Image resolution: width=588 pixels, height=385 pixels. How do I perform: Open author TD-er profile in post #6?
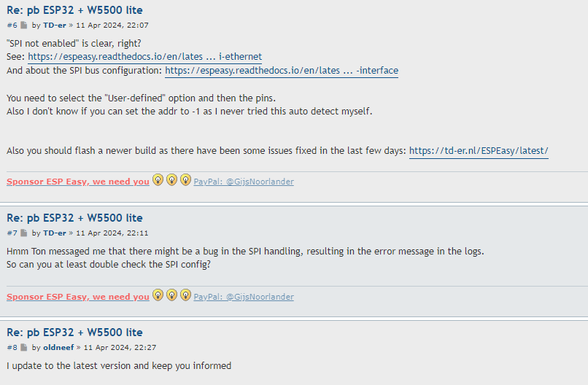[55, 25]
